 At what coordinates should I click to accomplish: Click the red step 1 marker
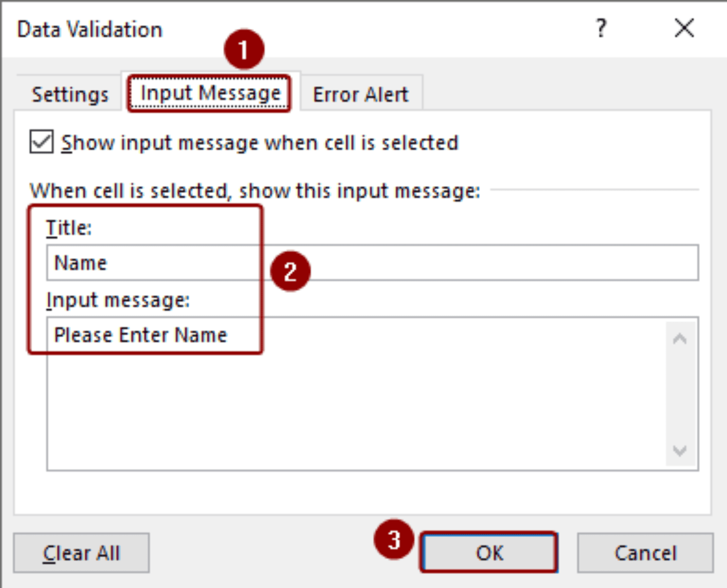244,49
